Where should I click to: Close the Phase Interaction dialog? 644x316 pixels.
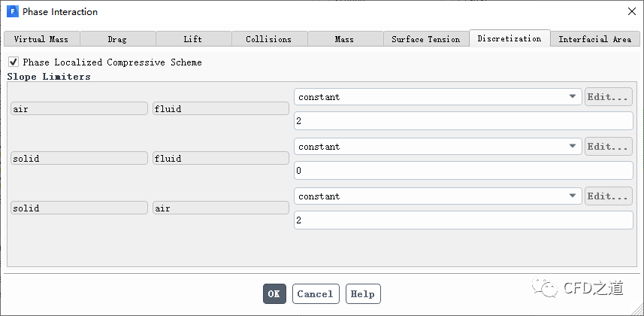(630, 11)
